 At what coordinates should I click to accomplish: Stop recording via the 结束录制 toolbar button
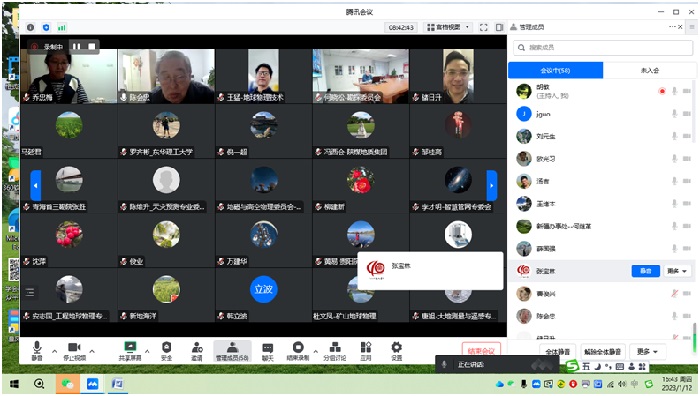click(298, 350)
